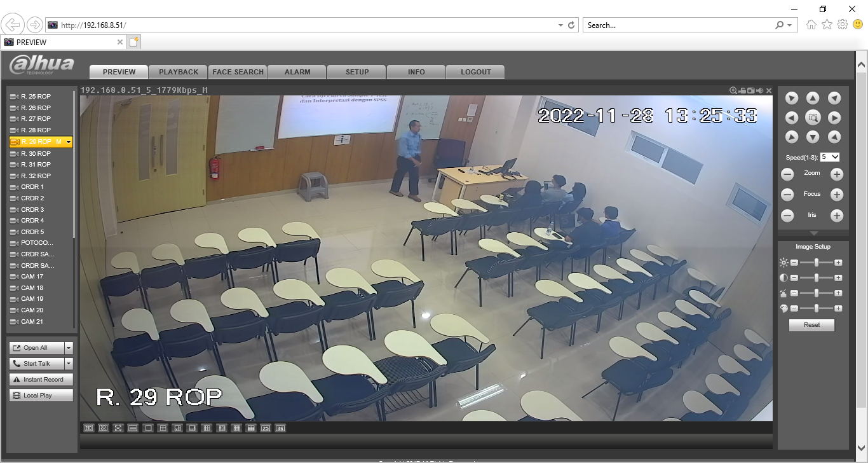Screen dimensions: 868x463
Task: Select channel CAM 19
Action: click(32, 299)
